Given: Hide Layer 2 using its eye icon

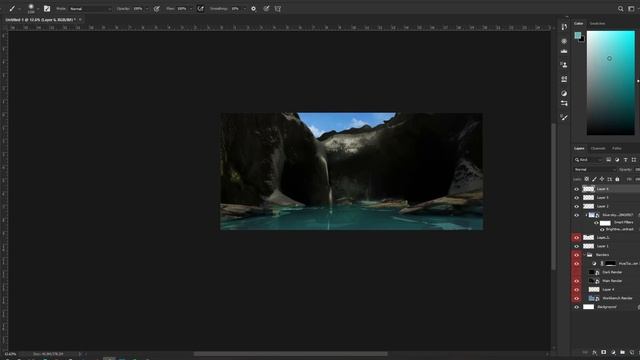Looking at the screenshot, I should tap(576, 206).
